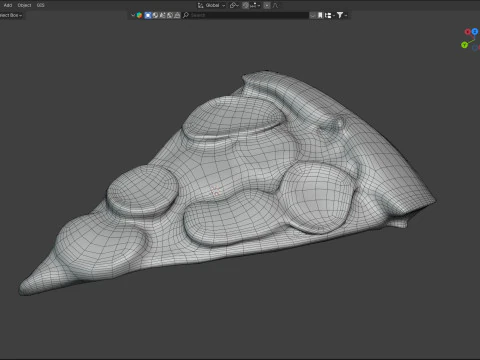Click the green Y axis on the gizmo

pos(464,45)
